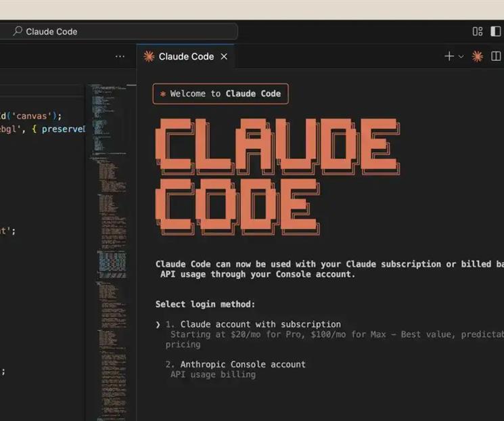
Task: Click the Claude spark icon in toolbar
Action: click(x=478, y=57)
